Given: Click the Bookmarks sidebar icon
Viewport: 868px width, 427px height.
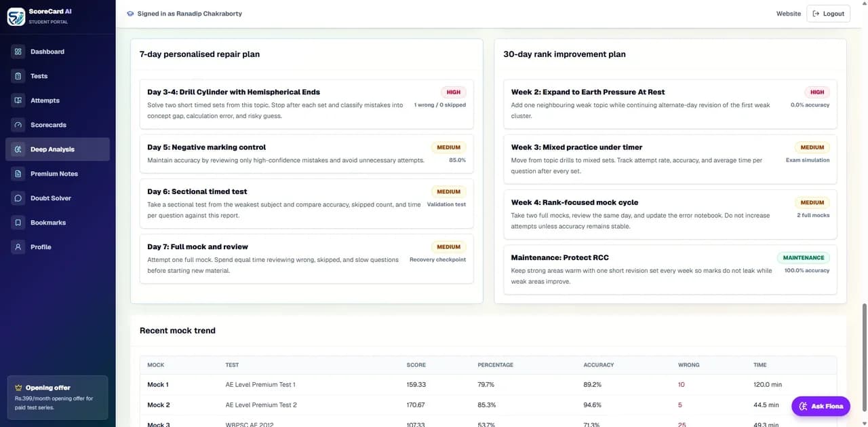Looking at the screenshot, I should tap(18, 223).
